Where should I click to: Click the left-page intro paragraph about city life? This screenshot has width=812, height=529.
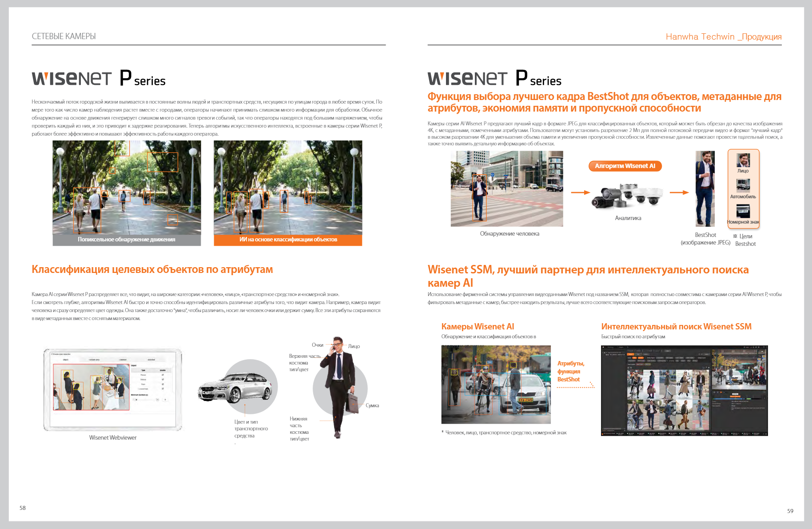click(x=207, y=118)
